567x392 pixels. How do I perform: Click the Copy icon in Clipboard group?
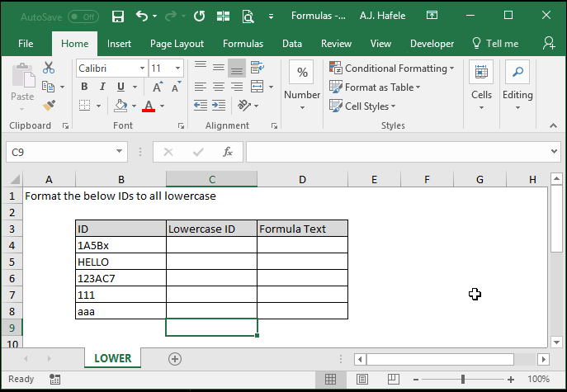(48, 87)
